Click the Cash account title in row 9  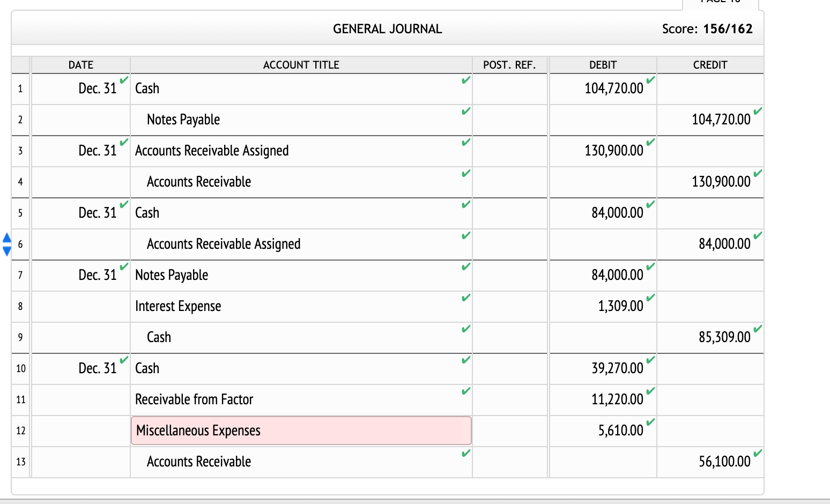pyautogui.click(x=159, y=337)
